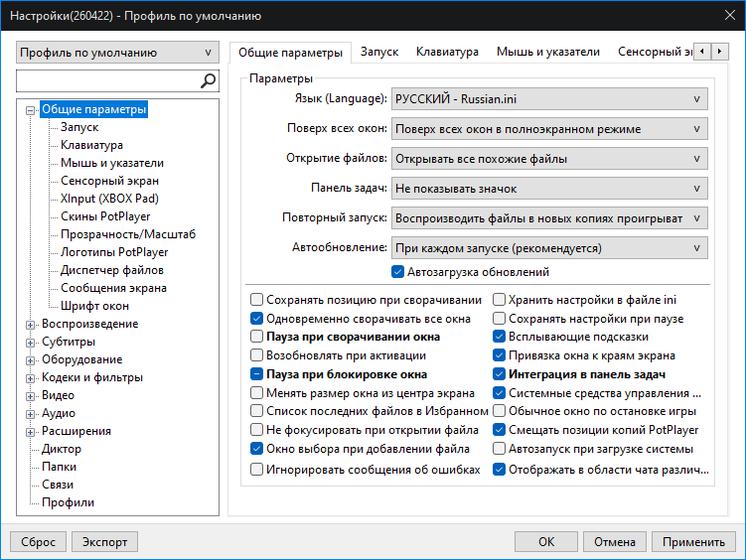Confirm with OK button
Screen dimensions: 746x560
coord(546,541)
